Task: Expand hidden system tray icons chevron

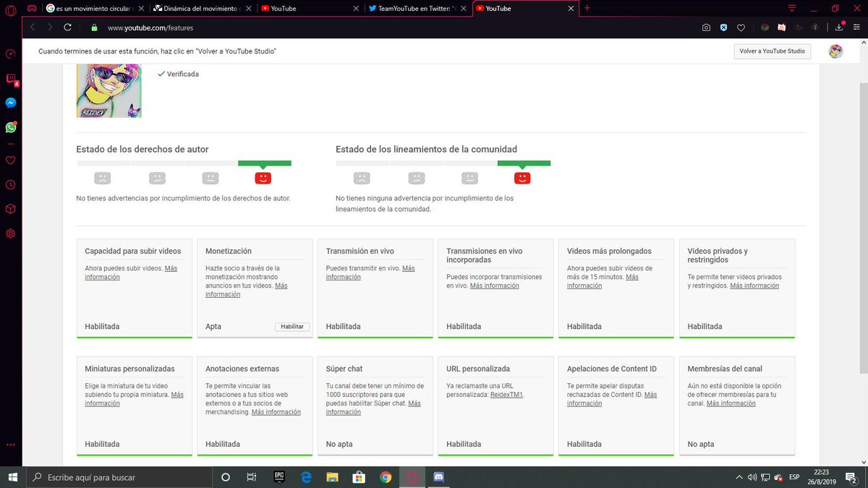Action: [x=739, y=477]
